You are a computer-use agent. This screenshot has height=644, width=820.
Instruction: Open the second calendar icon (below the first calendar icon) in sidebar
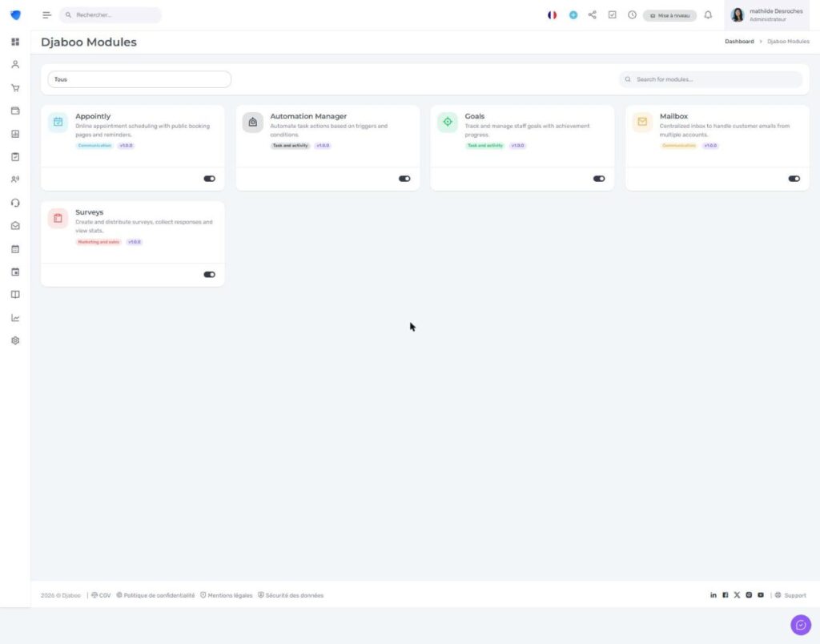[x=15, y=272]
